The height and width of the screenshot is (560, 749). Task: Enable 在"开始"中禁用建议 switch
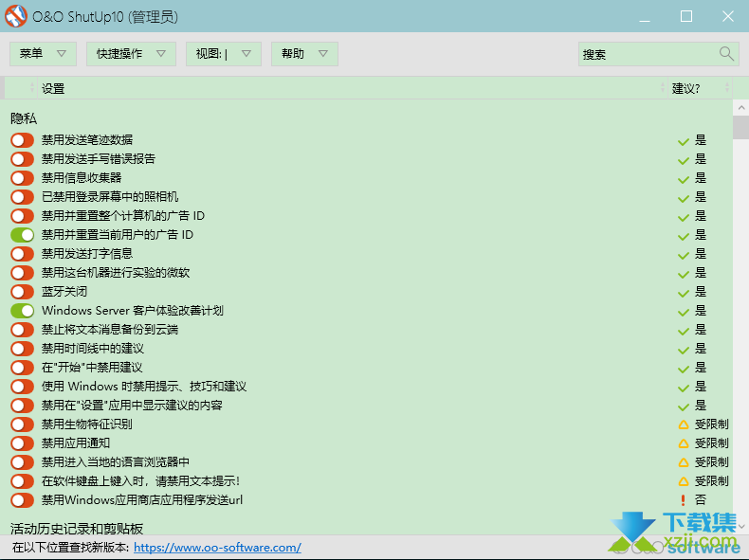click(x=23, y=368)
